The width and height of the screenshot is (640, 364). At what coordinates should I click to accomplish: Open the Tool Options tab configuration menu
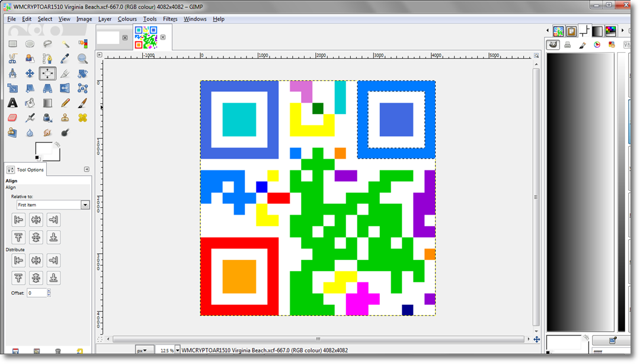coord(87,169)
